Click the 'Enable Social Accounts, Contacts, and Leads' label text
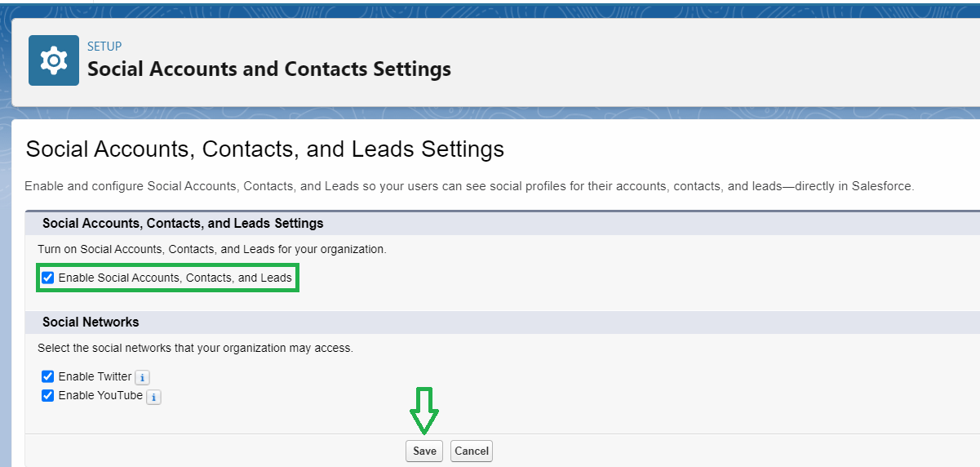This screenshot has width=980, height=467. [x=175, y=278]
